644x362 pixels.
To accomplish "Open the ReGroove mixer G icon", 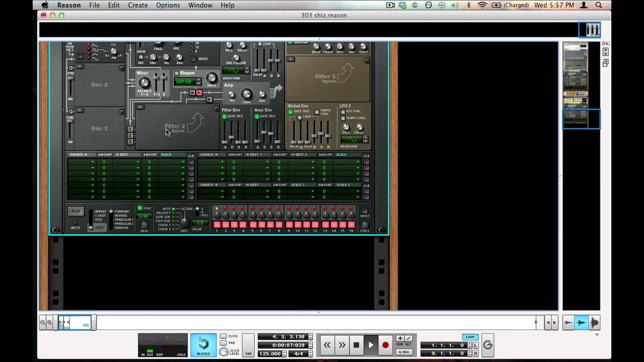I will click(488, 345).
